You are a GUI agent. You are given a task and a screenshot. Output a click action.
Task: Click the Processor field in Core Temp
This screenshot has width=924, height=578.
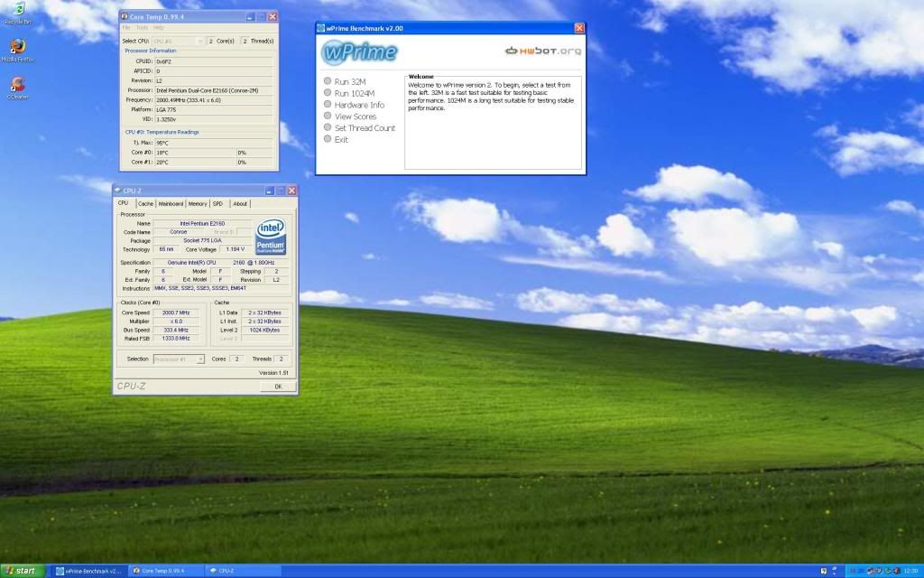214,90
